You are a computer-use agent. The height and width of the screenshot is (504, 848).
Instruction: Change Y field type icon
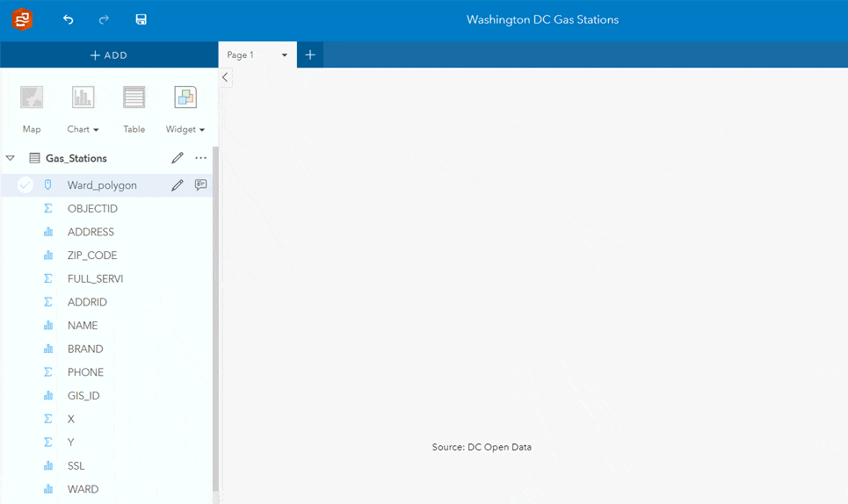pyautogui.click(x=48, y=442)
